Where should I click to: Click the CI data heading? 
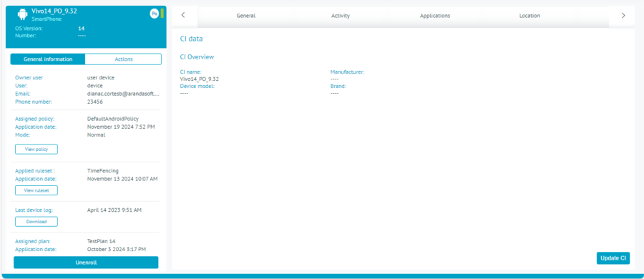point(191,39)
